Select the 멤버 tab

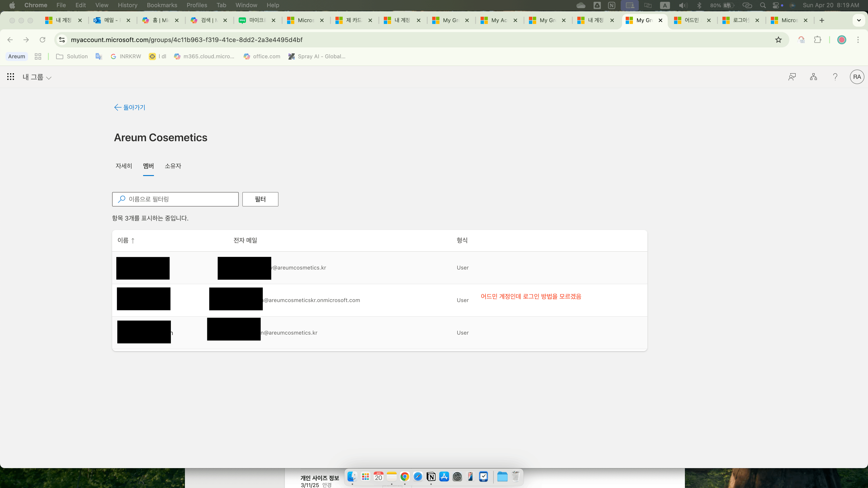pyautogui.click(x=148, y=166)
